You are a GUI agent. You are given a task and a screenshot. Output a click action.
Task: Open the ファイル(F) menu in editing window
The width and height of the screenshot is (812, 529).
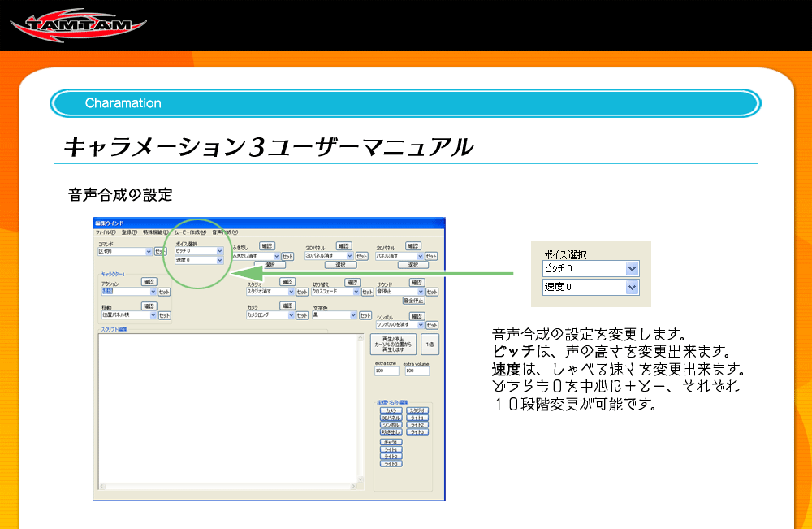(x=106, y=232)
